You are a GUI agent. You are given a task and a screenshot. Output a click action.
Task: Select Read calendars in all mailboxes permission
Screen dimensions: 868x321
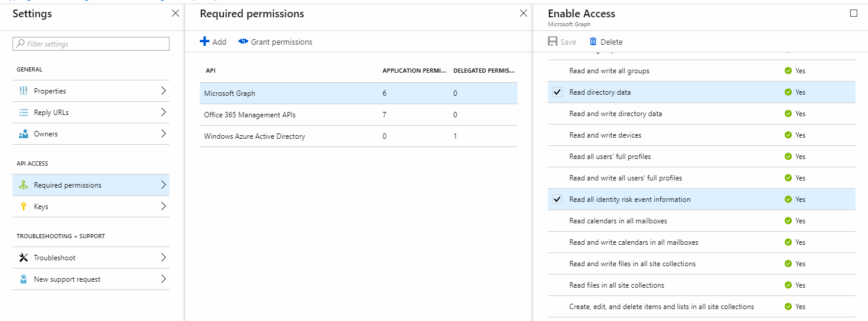(701, 221)
